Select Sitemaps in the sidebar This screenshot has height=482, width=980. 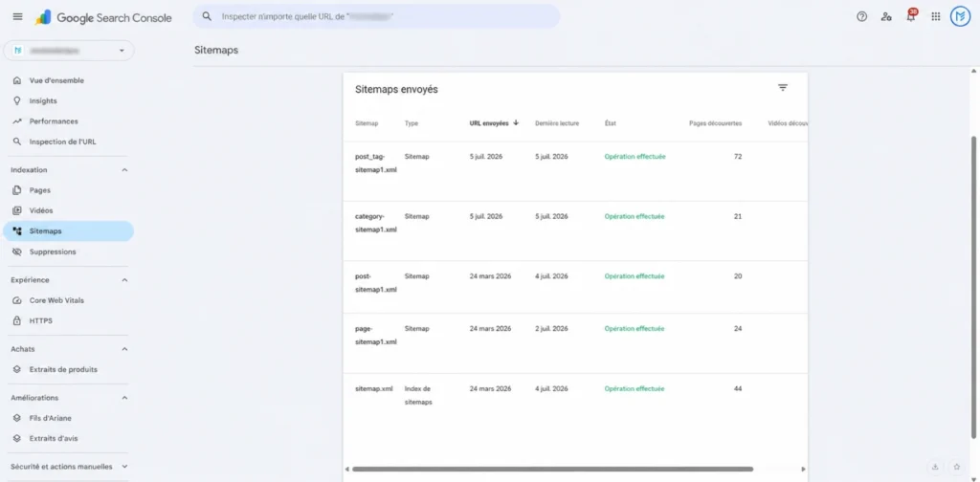[69, 231]
